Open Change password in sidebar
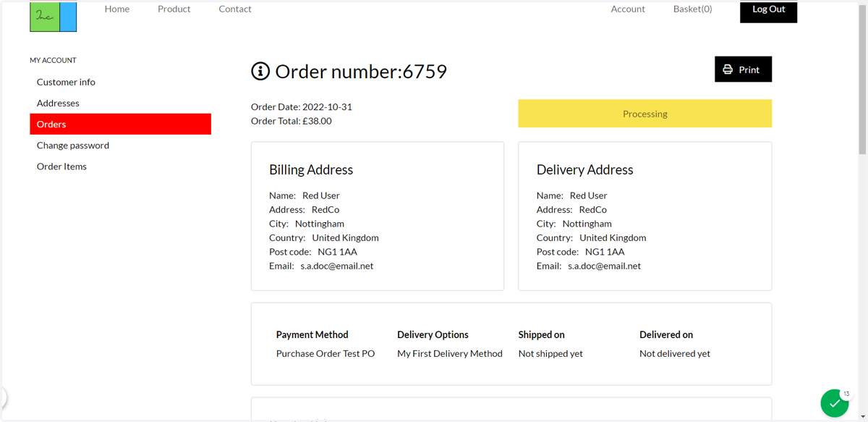The width and height of the screenshot is (868, 422). (x=73, y=145)
